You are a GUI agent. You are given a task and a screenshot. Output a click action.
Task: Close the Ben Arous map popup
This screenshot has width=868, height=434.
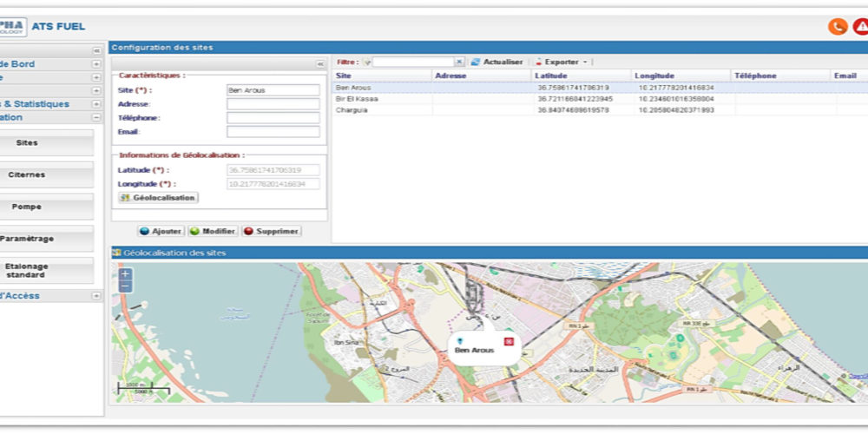pos(508,340)
